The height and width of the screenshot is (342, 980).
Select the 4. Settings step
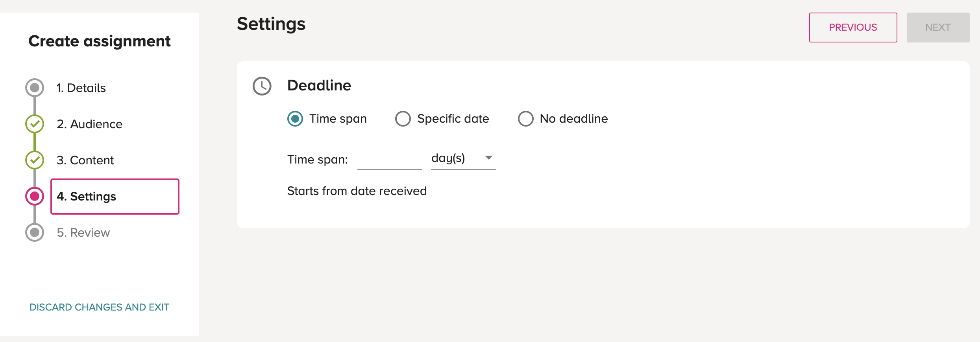115,197
